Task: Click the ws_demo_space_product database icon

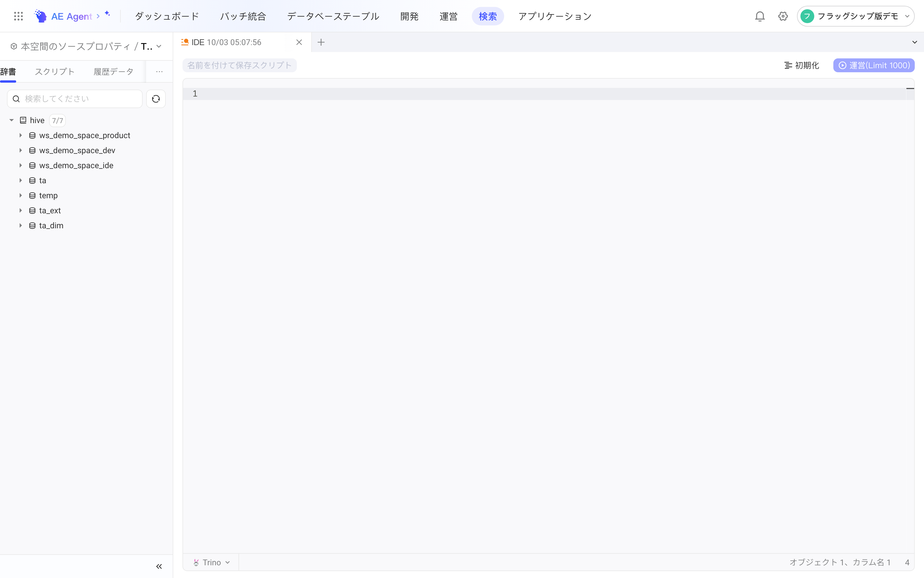Action: click(x=32, y=135)
